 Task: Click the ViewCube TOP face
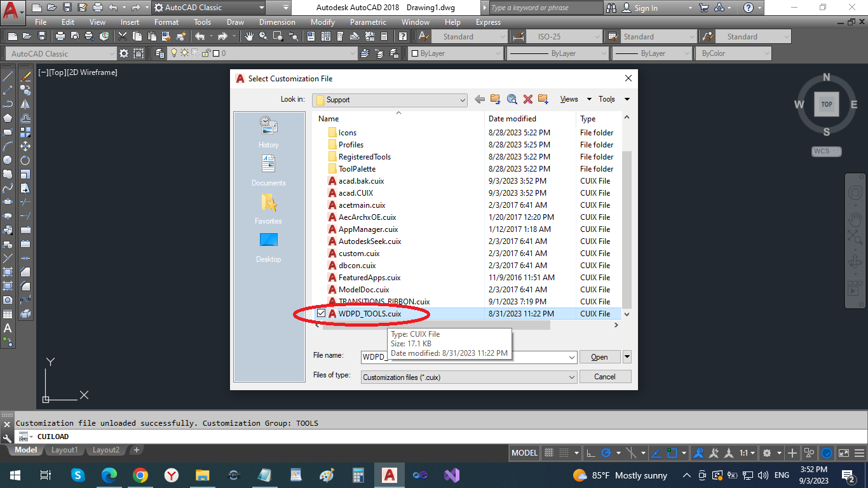(x=826, y=104)
